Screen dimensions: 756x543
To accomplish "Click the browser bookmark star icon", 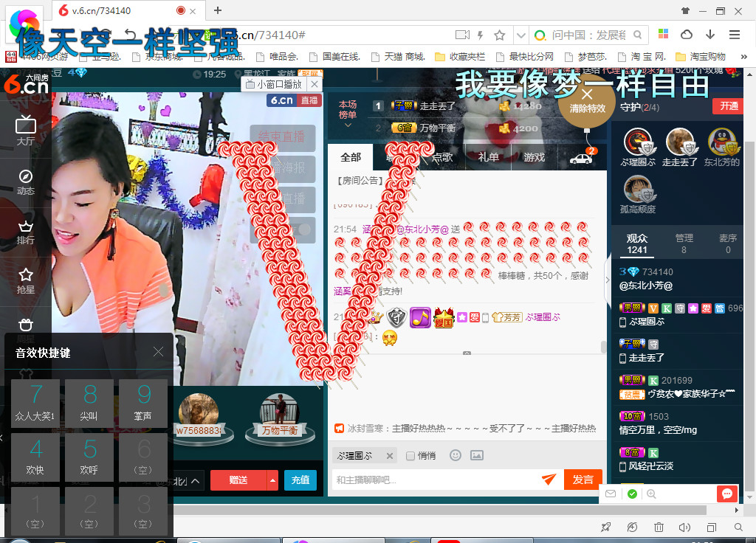I will coord(500,35).
